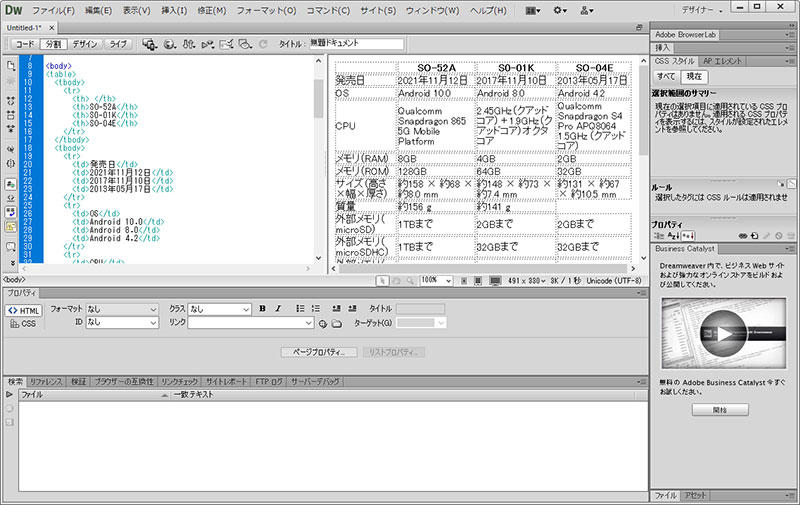Viewport: 800px width, 505px height.
Task: Open the Site (サイト) menu
Action: point(378,10)
